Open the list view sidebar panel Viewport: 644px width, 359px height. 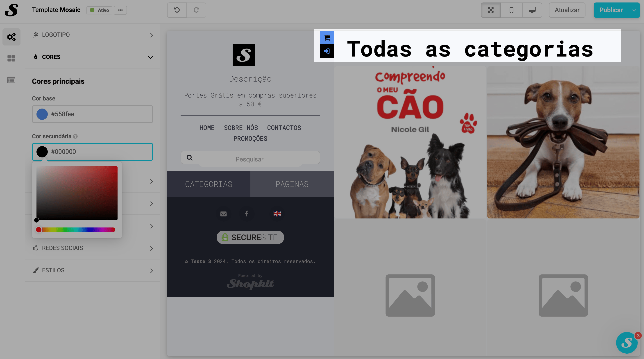coord(11,80)
